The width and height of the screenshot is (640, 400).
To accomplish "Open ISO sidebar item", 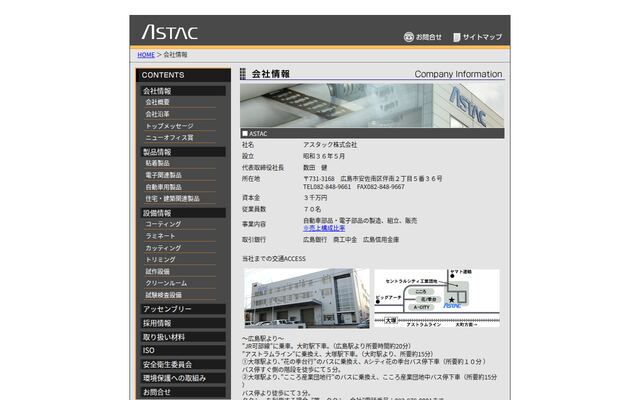I will (183, 351).
